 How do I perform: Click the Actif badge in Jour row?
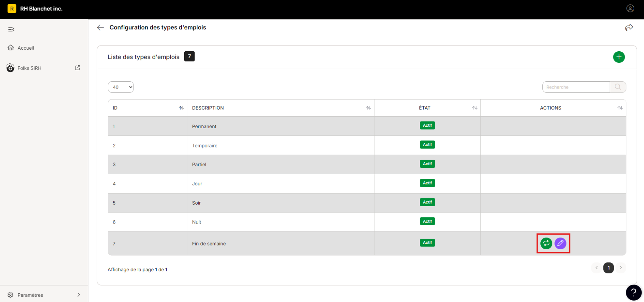[x=427, y=183]
